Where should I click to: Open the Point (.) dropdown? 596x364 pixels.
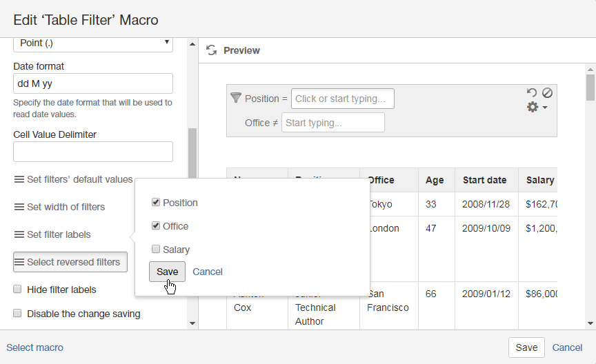[92, 43]
